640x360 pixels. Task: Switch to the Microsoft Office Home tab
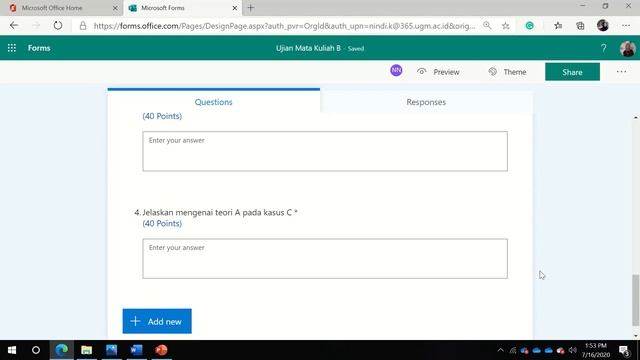(61, 8)
